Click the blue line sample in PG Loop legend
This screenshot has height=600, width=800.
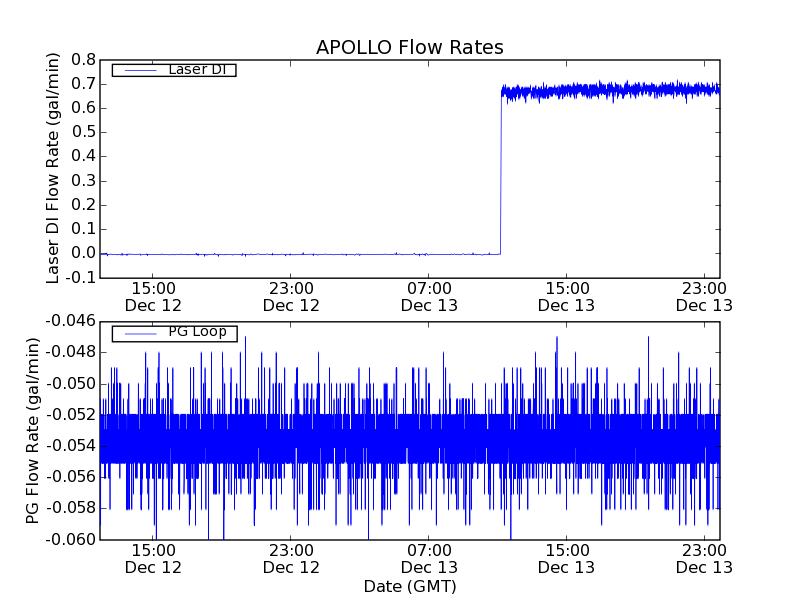[135, 333]
